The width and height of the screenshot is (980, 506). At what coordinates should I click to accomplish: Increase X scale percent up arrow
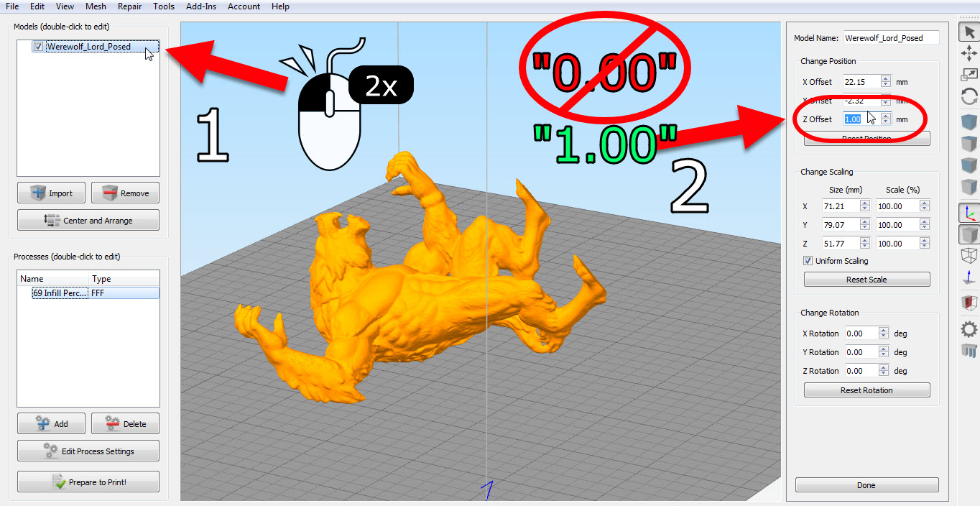[924, 203]
